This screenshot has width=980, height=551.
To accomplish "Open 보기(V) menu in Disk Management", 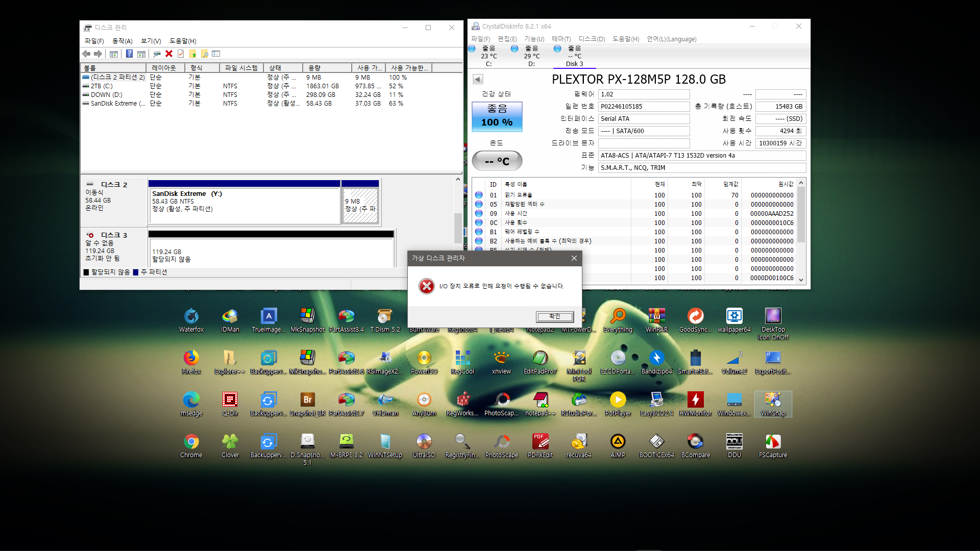I will click(x=151, y=41).
